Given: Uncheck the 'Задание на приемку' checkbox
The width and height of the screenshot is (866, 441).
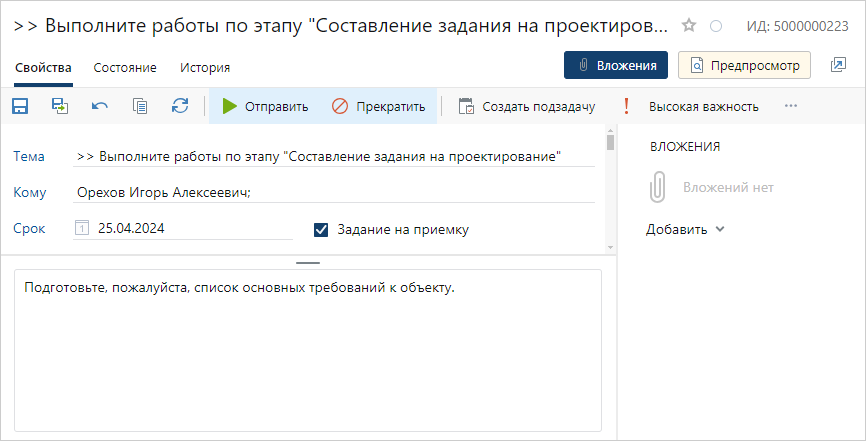Looking at the screenshot, I should 321,229.
